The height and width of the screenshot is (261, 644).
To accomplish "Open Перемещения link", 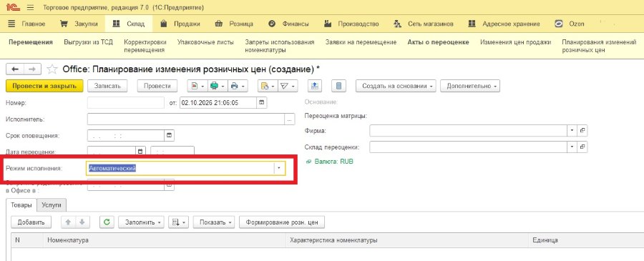I will tap(31, 42).
